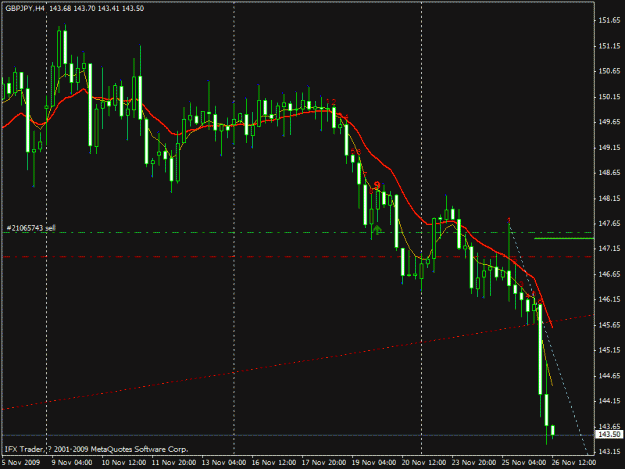Click the 150.65 price level on axis
This screenshot has width=625, height=469.
[x=609, y=71]
